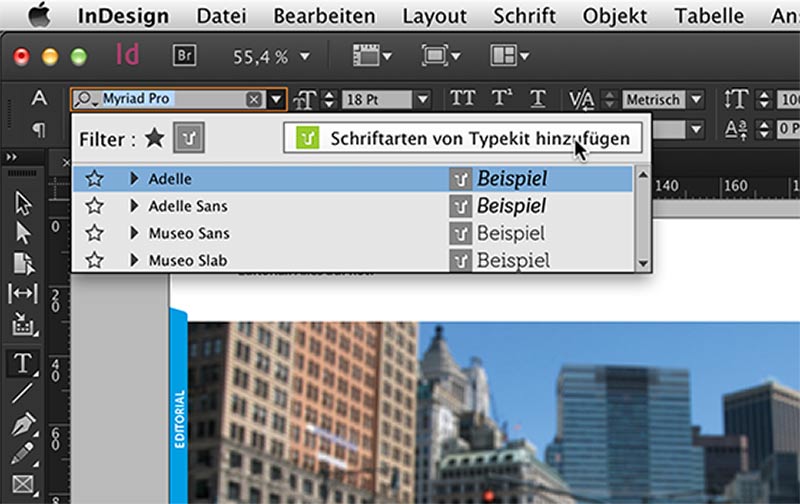This screenshot has height=504, width=800.
Task: Open the arrange documents dropdown icon
Action: point(509,55)
